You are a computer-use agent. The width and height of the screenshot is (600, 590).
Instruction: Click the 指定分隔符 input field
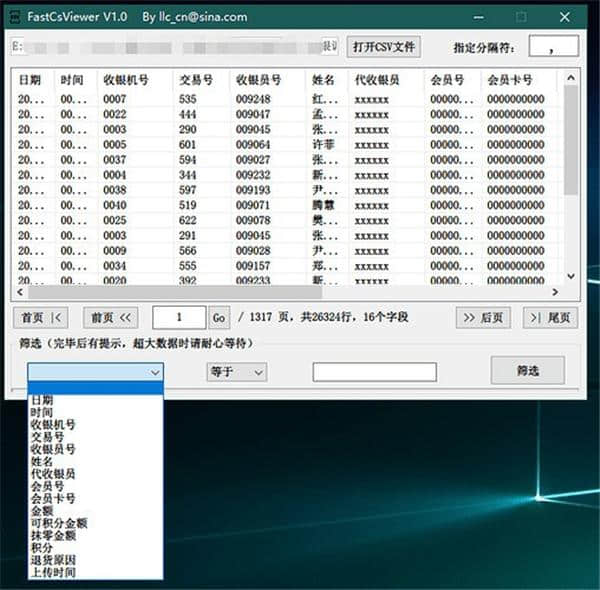554,47
